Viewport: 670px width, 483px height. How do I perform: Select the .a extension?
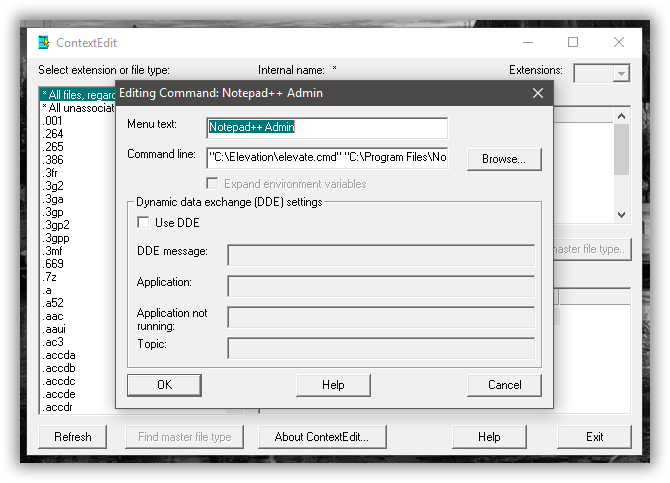(47, 290)
